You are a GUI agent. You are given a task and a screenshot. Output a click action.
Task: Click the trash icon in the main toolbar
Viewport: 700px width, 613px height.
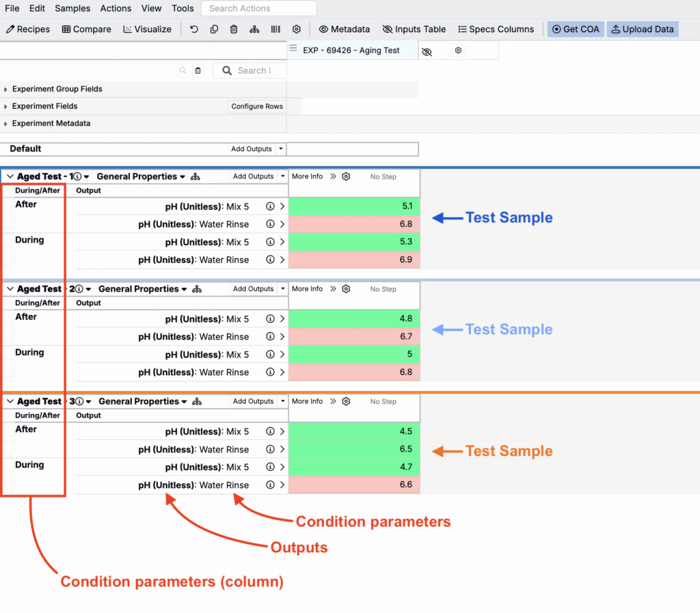(x=234, y=29)
